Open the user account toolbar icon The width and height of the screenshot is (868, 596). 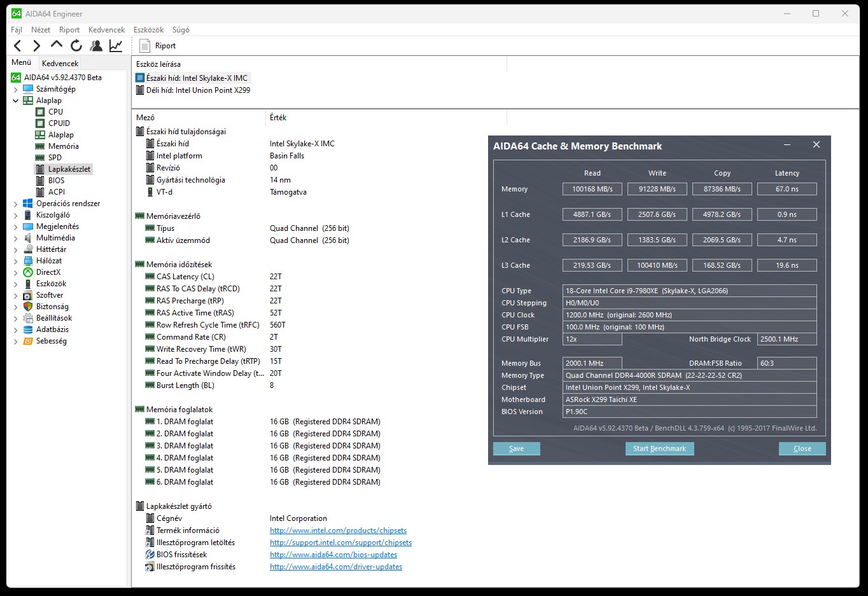coord(96,45)
